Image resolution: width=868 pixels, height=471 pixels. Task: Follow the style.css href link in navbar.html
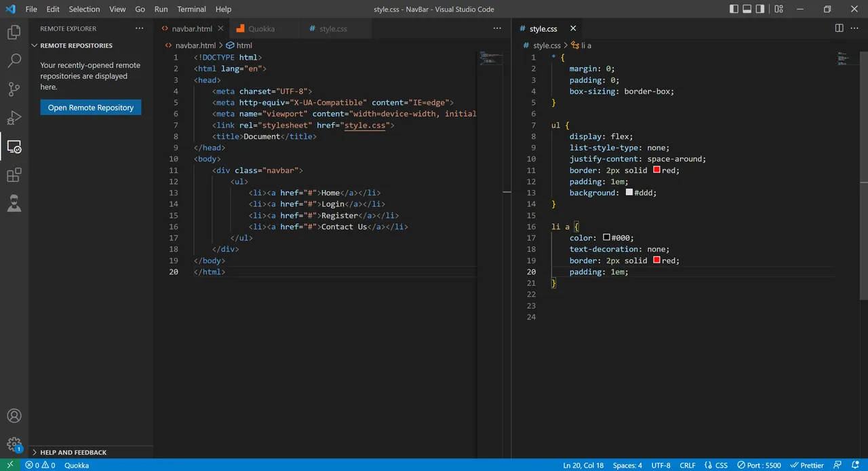[x=366, y=125]
